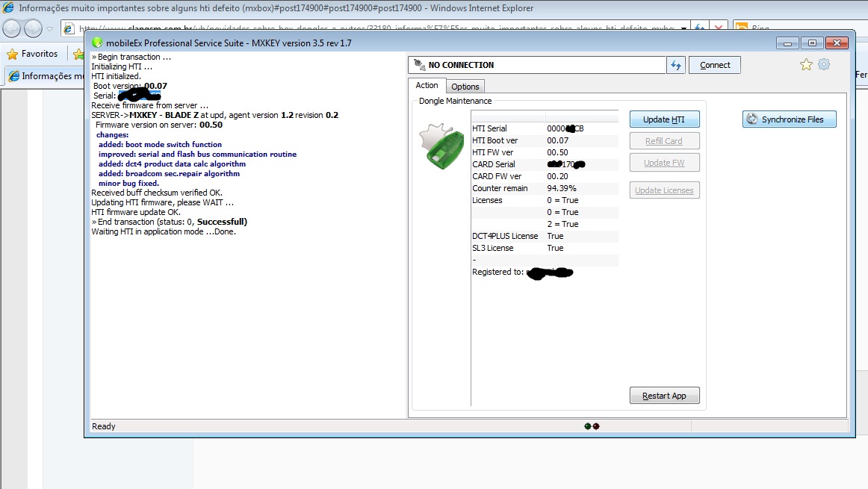Click the 'Licenses' row label
The height and width of the screenshot is (489, 868).
click(x=487, y=200)
